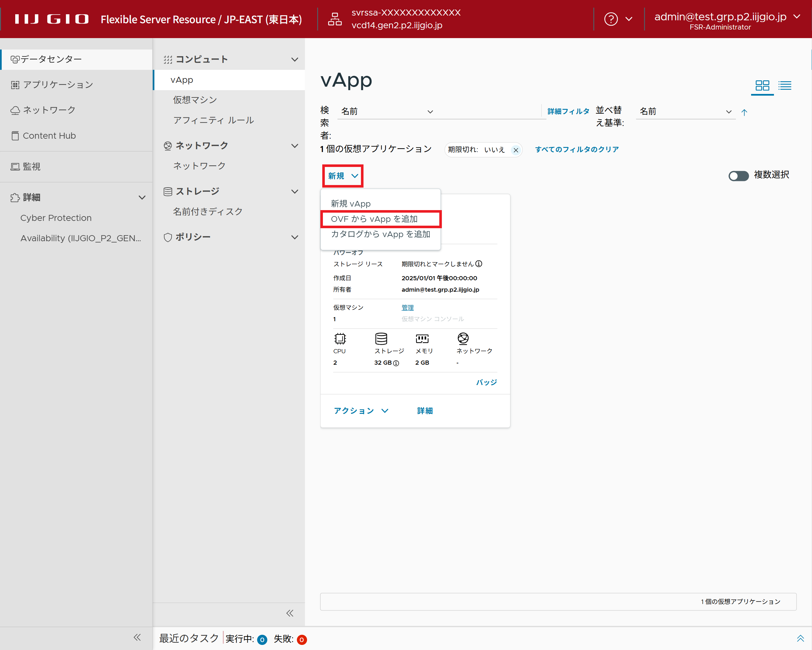Click the sort ascending arrow icon
This screenshot has width=812, height=650.
coord(744,112)
